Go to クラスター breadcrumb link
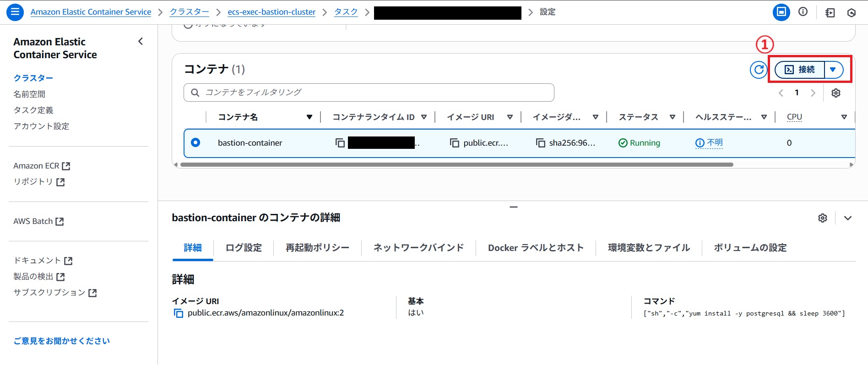Viewport: 868px width, 365px height. (x=190, y=12)
